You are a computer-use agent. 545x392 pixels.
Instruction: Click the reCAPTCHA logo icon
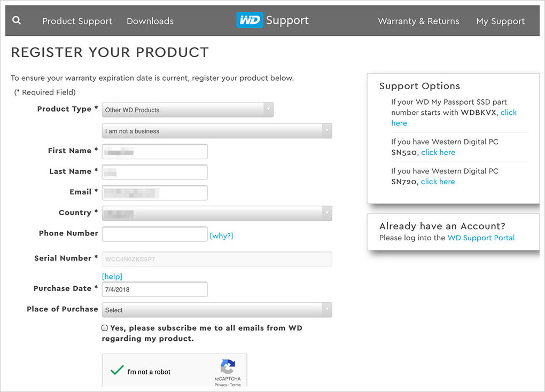(x=228, y=367)
